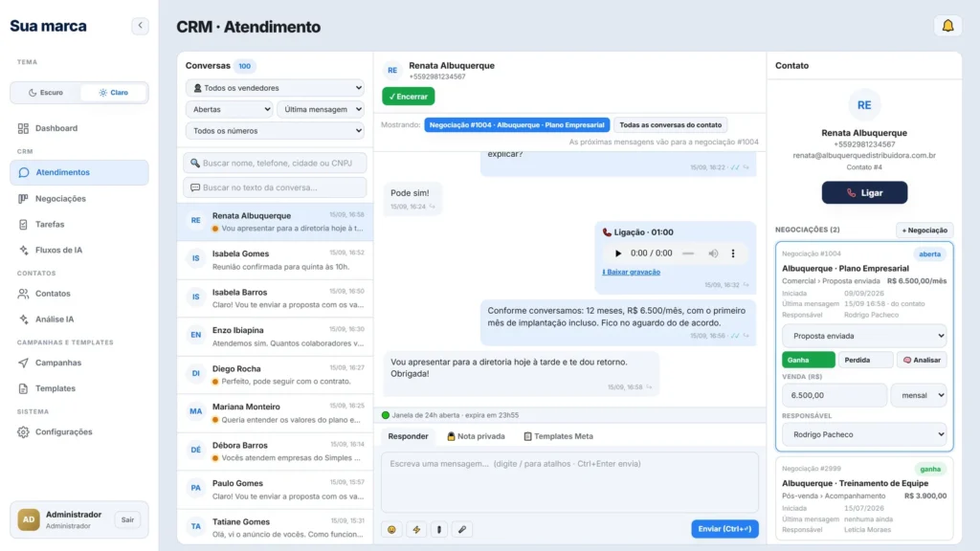Switch to Nota privada tab
Image resolution: width=980 pixels, height=551 pixels.
tap(477, 436)
